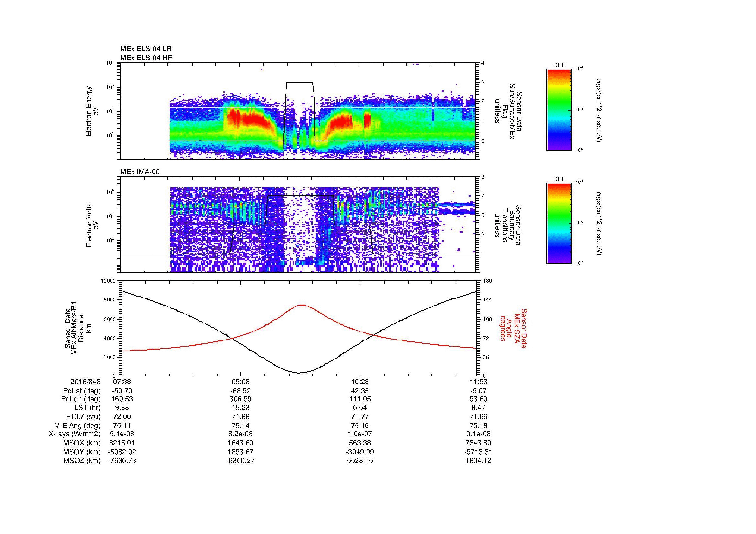Click time tick label '11:53'
756x534 pixels.
pos(478,382)
